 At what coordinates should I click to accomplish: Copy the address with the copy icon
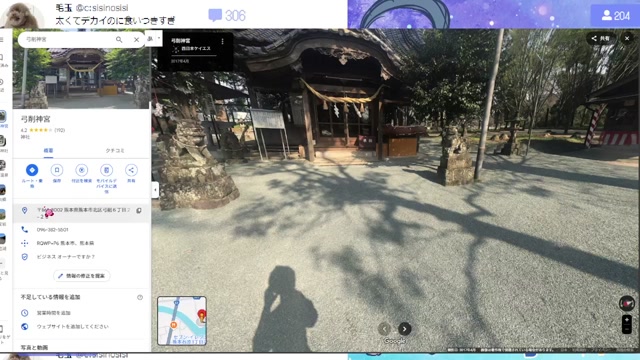click(x=139, y=211)
